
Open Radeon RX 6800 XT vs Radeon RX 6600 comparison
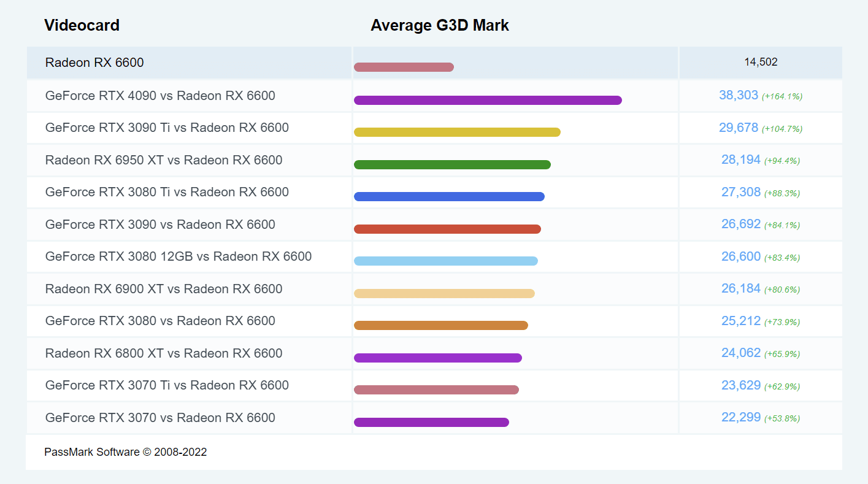pyautogui.click(x=164, y=353)
